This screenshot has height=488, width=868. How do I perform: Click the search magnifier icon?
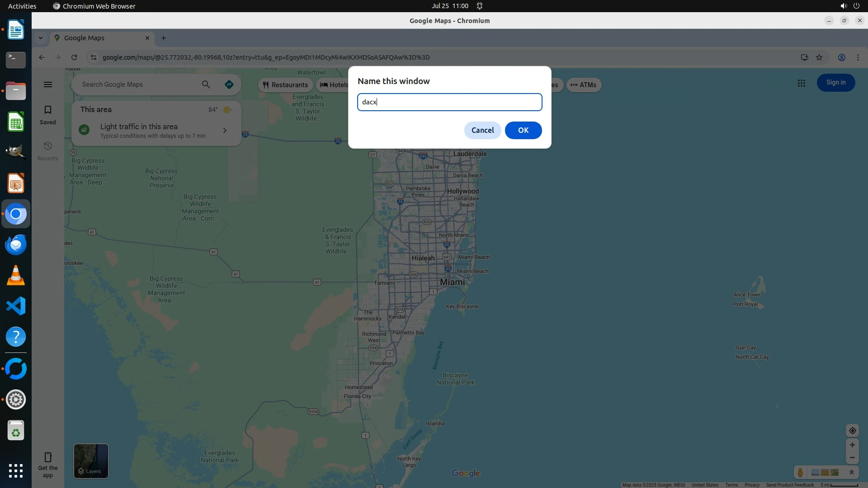coord(206,84)
